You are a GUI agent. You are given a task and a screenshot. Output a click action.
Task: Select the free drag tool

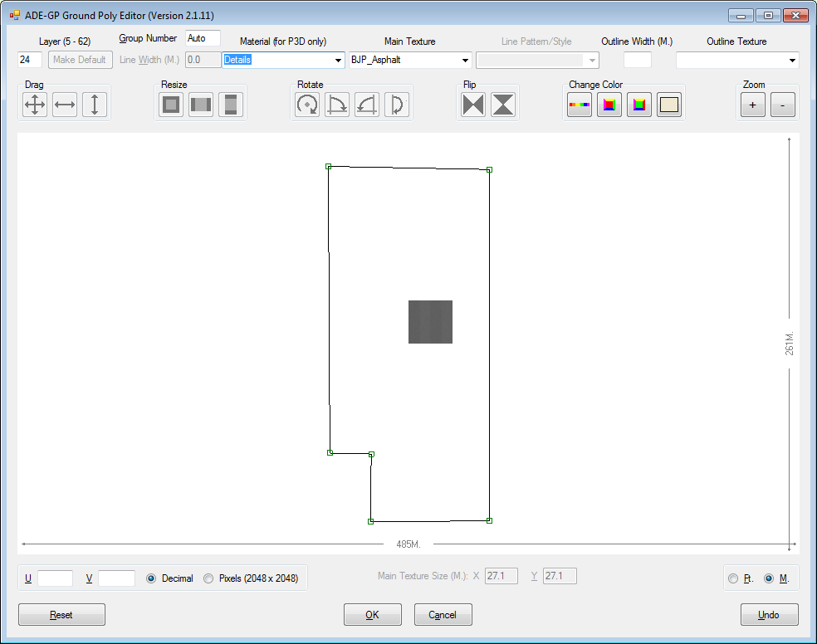click(34, 105)
